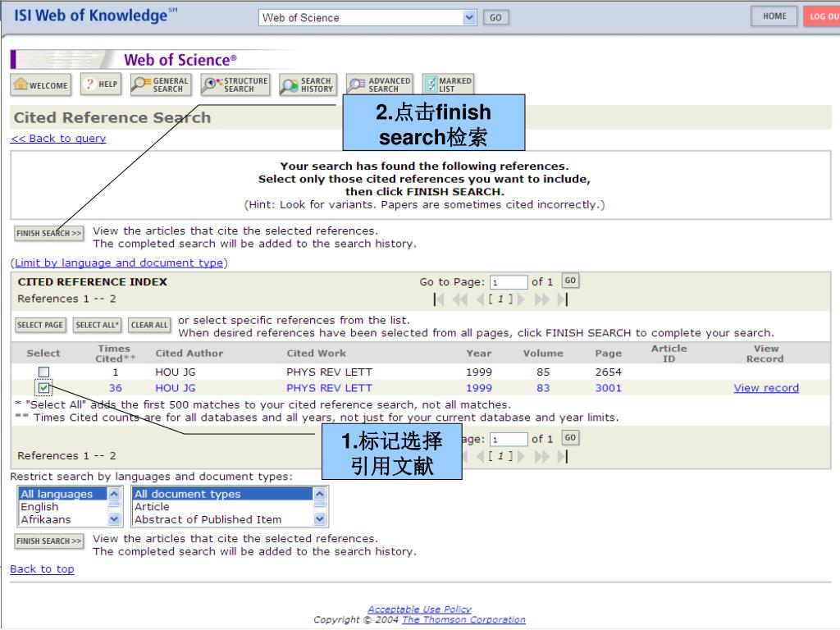Open Structure Search tool
This screenshot has height=630, width=840.
click(x=235, y=84)
